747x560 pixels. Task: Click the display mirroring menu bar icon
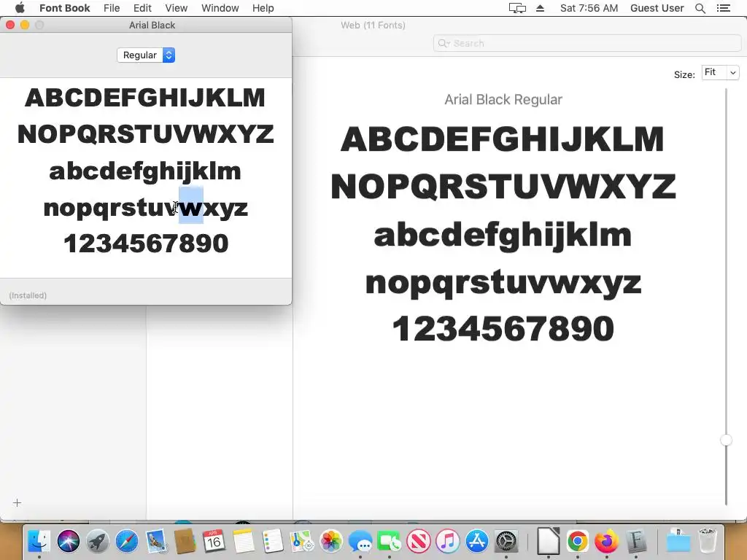(x=517, y=8)
